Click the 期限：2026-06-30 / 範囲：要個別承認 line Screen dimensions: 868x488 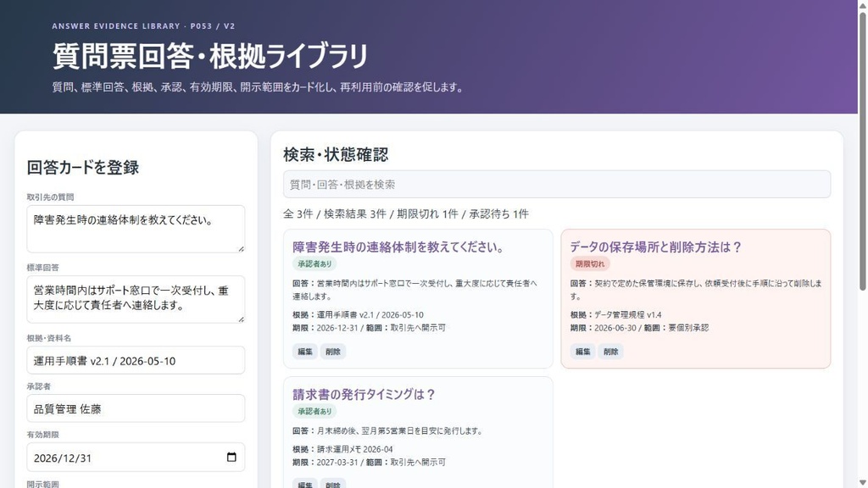coord(639,328)
